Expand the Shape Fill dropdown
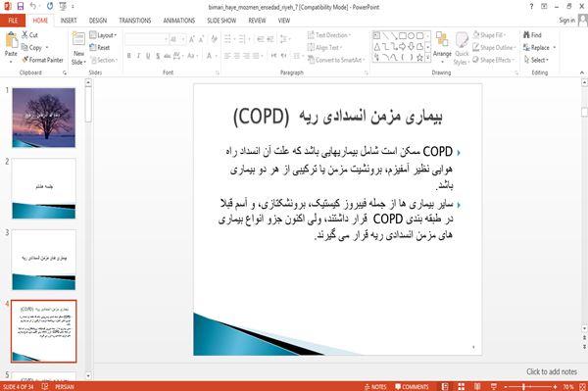Screen dimensions: 588x391 pyautogui.click(x=489, y=35)
